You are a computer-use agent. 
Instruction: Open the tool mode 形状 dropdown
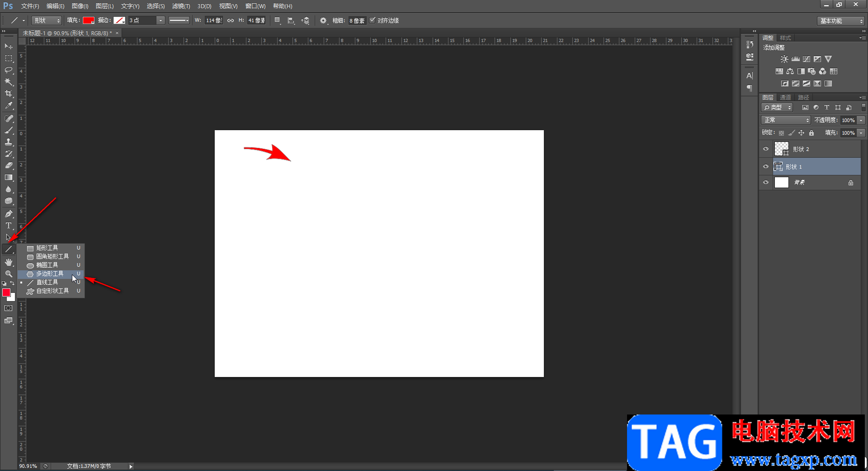coord(46,20)
